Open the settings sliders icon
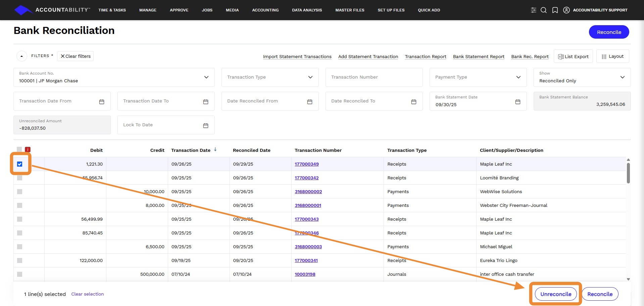This screenshot has width=644, height=306. click(533, 10)
